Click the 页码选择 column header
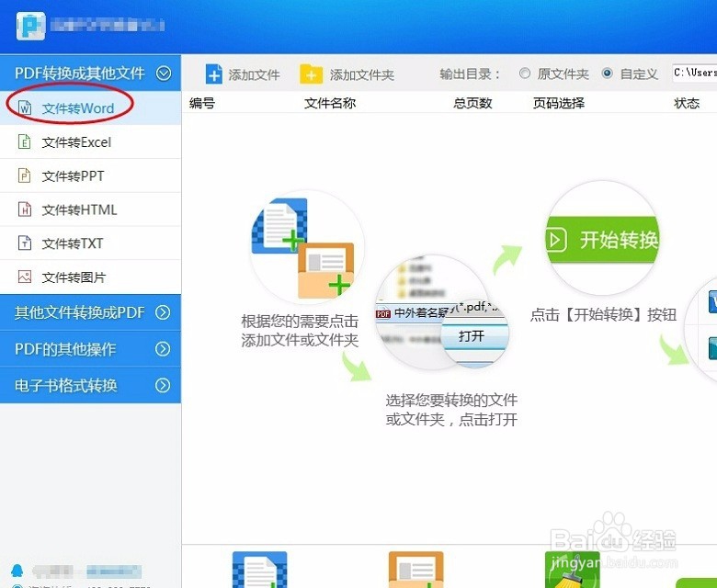 pyautogui.click(x=559, y=103)
